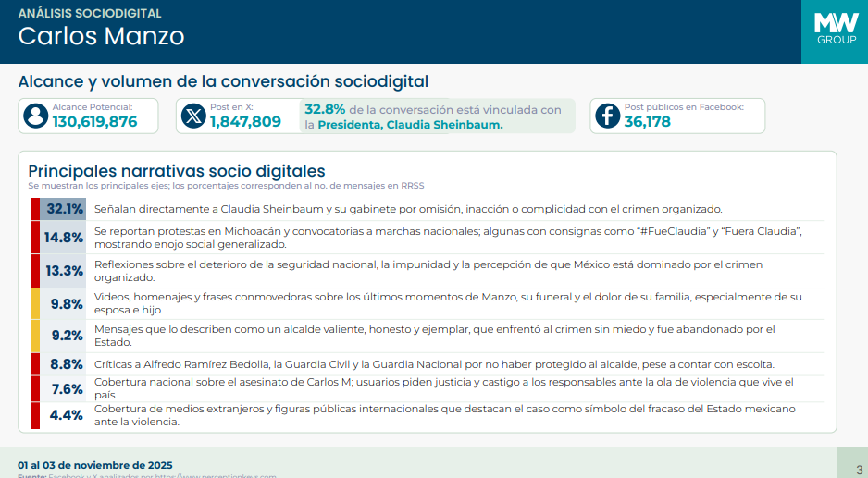
Task: Click the Principales narrativas socio digitales heading
Action: pyautogui.click(x=177, y=171)
